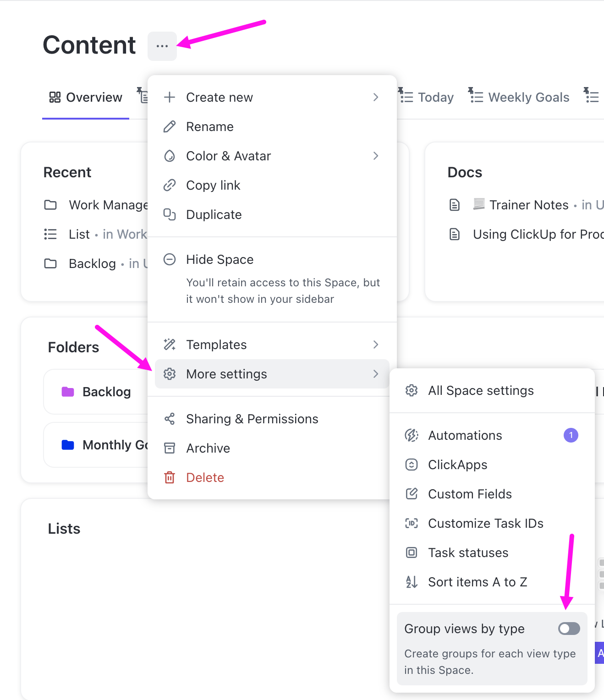Enable the Group views by type toggle
The height and width of the screenshot is (700, 604).
pyautogui.click(x=568, y=629)
